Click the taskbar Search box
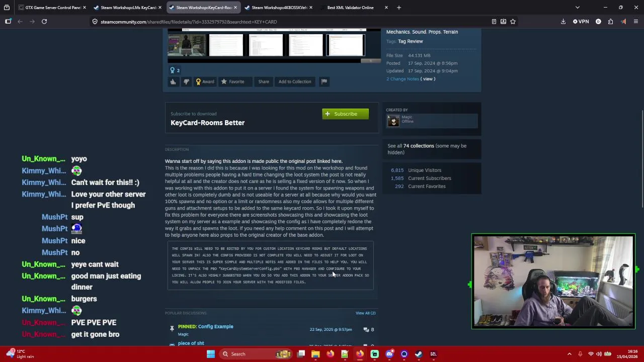Viewport: 644px width, 362px height. point(257,354)
